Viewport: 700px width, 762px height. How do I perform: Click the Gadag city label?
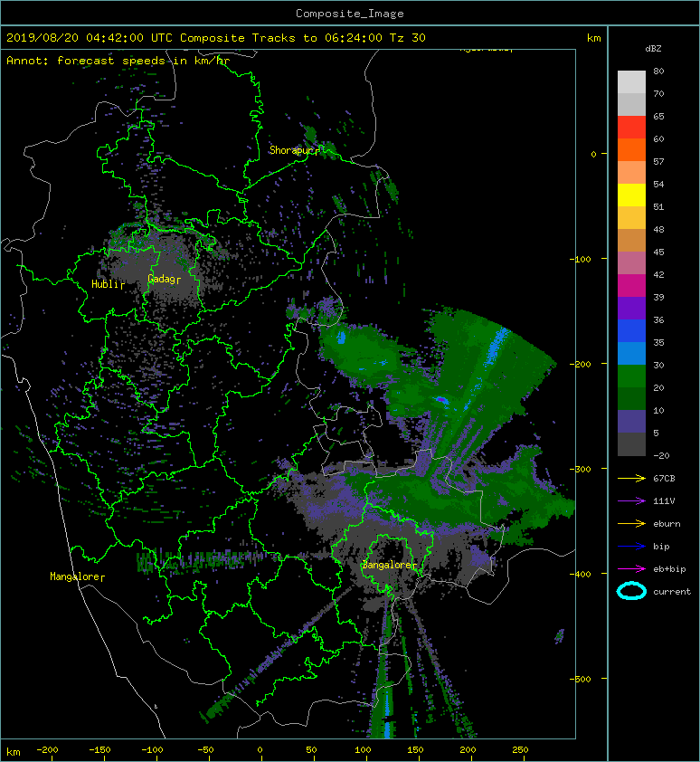[162, 279]
